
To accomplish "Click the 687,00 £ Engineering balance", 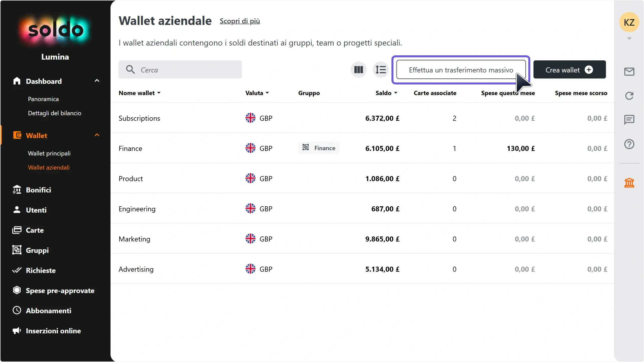I will coord(385,209).
